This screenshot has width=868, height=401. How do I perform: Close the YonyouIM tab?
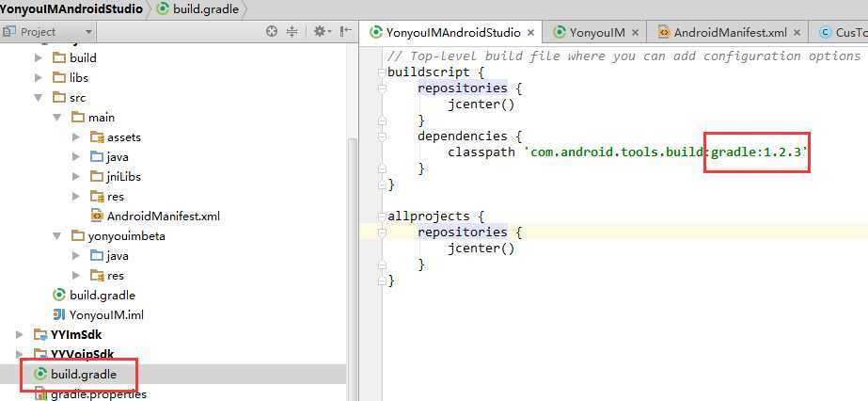(x=635, y=33)
